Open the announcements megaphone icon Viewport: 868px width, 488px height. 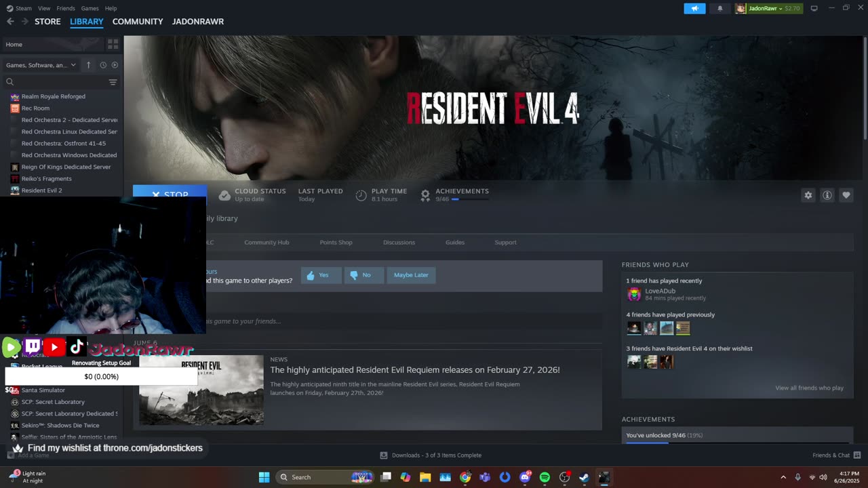click(694, 8)
